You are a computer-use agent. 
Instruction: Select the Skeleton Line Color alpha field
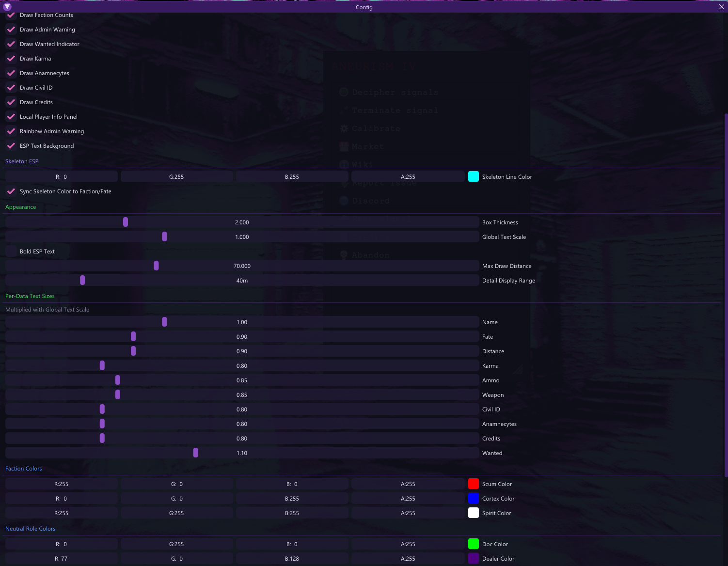click(x=408, y=177)
